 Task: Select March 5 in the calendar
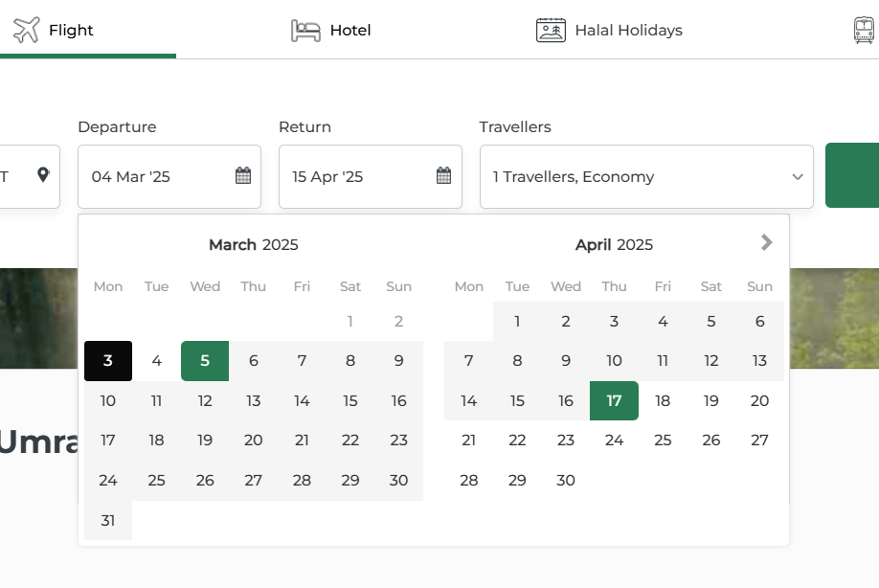205,361
